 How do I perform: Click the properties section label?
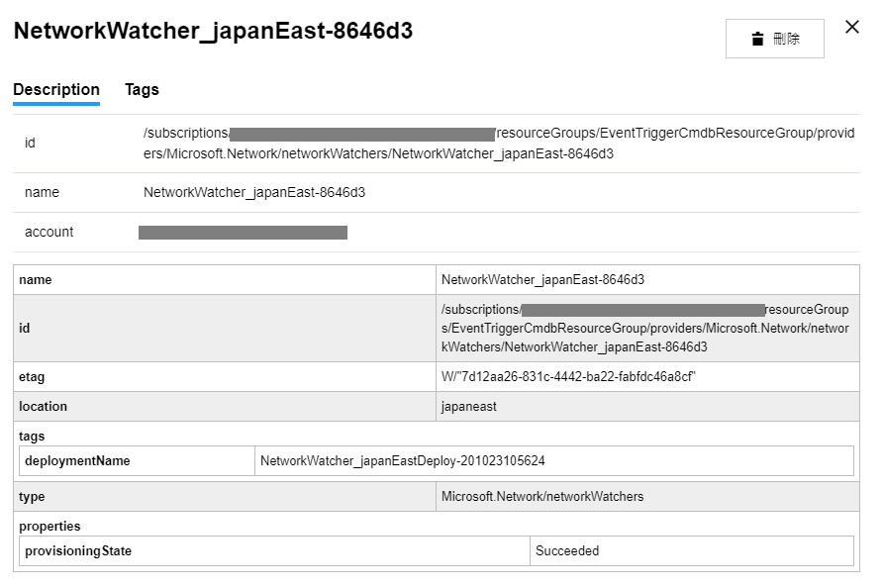pyautogui.click(x=49, y=526)
